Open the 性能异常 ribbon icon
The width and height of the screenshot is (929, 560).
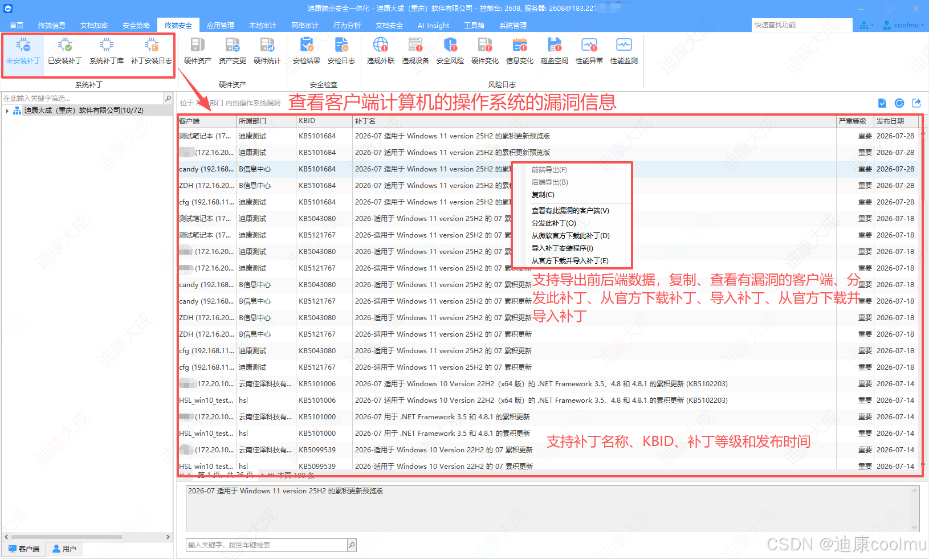[589, 51]
